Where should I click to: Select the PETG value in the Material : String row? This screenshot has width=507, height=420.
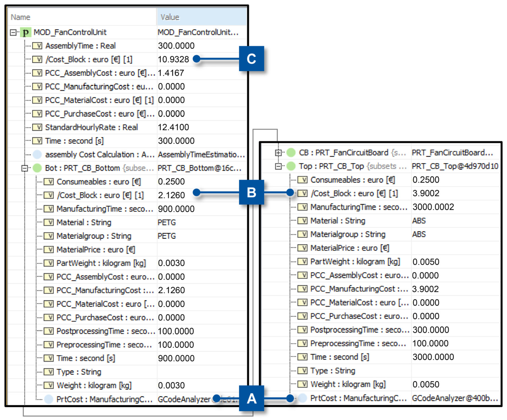[167, 222]
